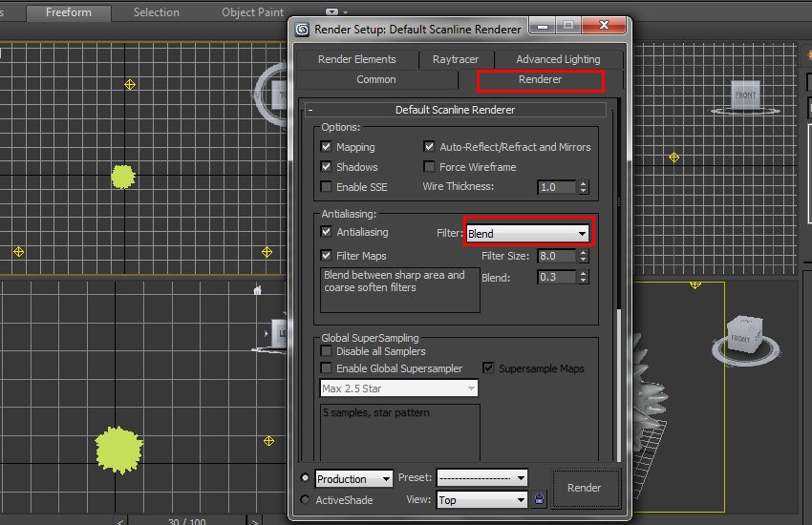Click the Render Setup window app icon

[x=302, y=29]
